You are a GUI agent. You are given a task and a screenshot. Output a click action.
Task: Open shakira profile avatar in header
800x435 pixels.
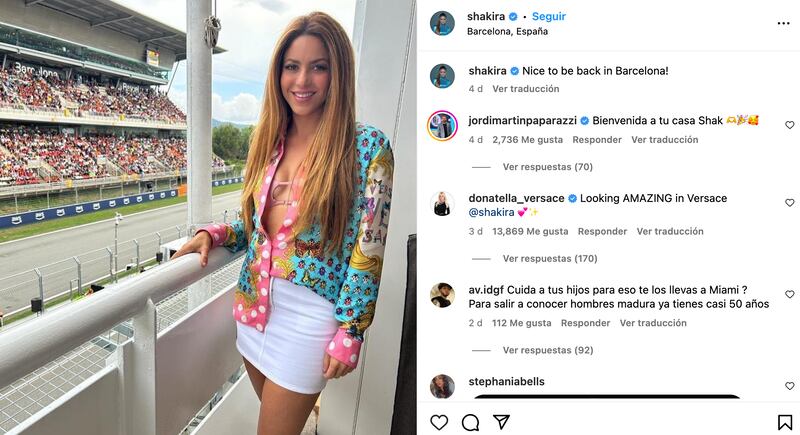(442, 23)
